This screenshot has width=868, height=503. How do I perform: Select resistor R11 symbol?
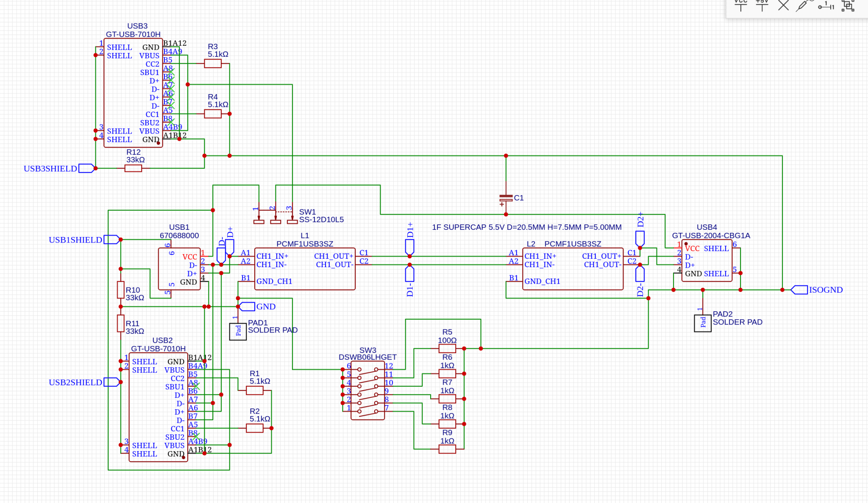121,323
